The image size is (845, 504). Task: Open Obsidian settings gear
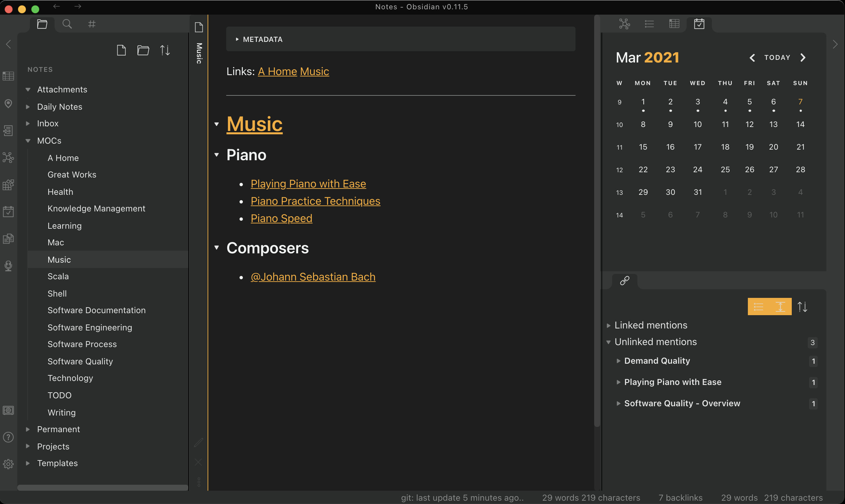click(8, 464)
